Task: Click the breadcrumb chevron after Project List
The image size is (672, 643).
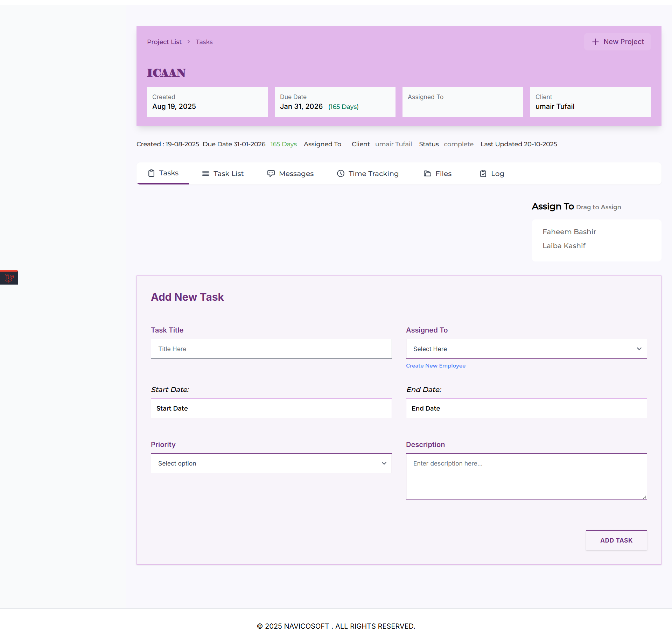Action: click(x=188, y=42)
